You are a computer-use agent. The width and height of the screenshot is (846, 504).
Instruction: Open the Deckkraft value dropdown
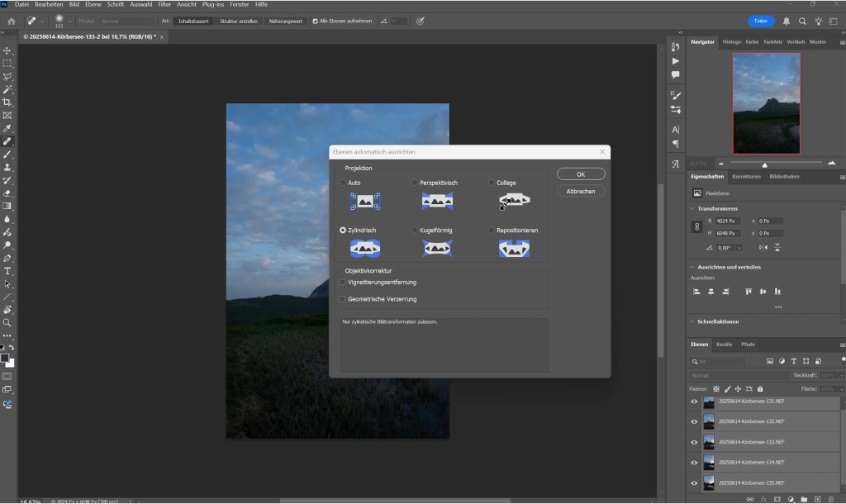[x=841, y=374]
